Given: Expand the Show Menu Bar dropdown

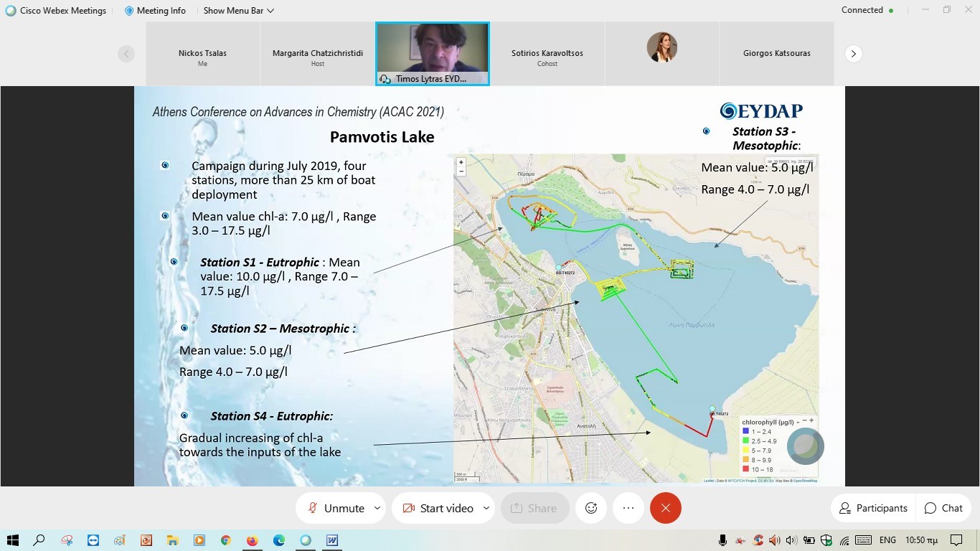Looking at the screenshot, I should tap(238, 11).
